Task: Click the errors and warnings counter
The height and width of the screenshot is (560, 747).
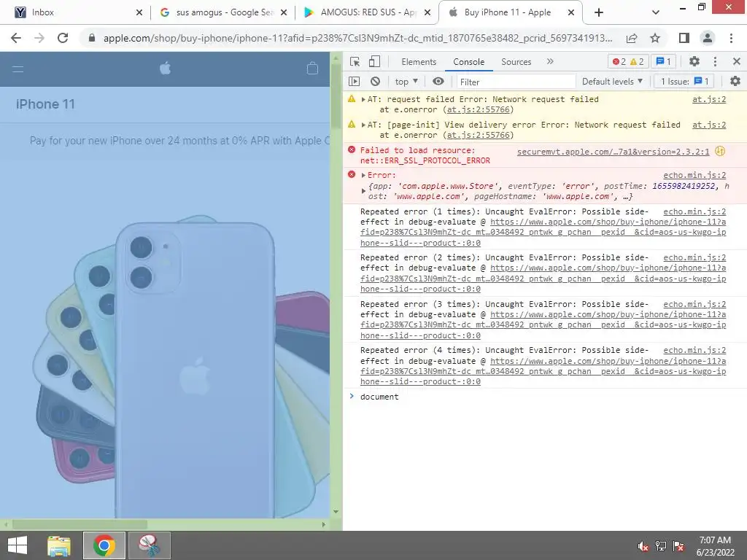Action: tap(628, 61)
